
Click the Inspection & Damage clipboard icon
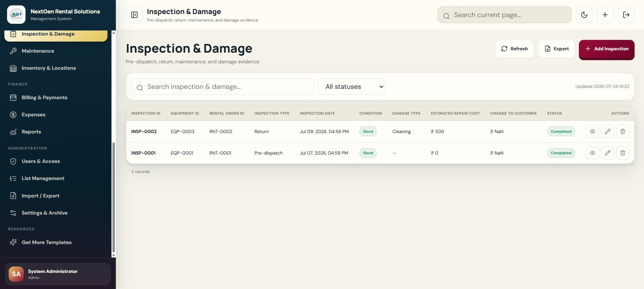[13, 34]
